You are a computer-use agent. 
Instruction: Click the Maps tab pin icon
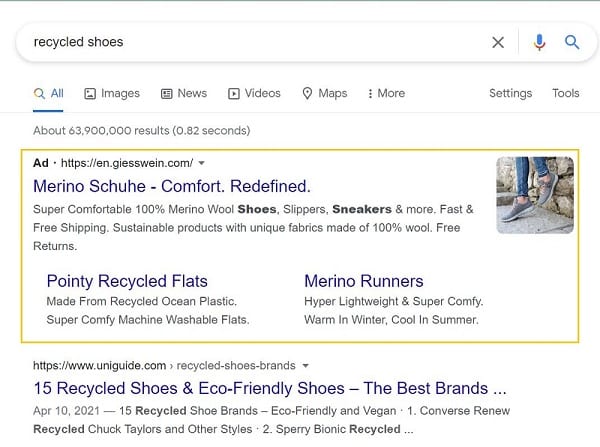point(307,93)
